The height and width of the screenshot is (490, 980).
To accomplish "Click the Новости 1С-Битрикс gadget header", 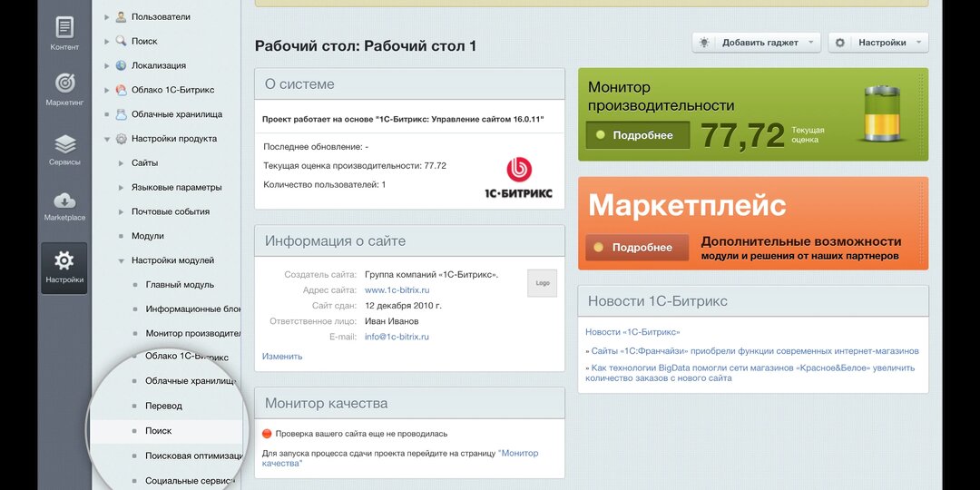I will point(753,301).
